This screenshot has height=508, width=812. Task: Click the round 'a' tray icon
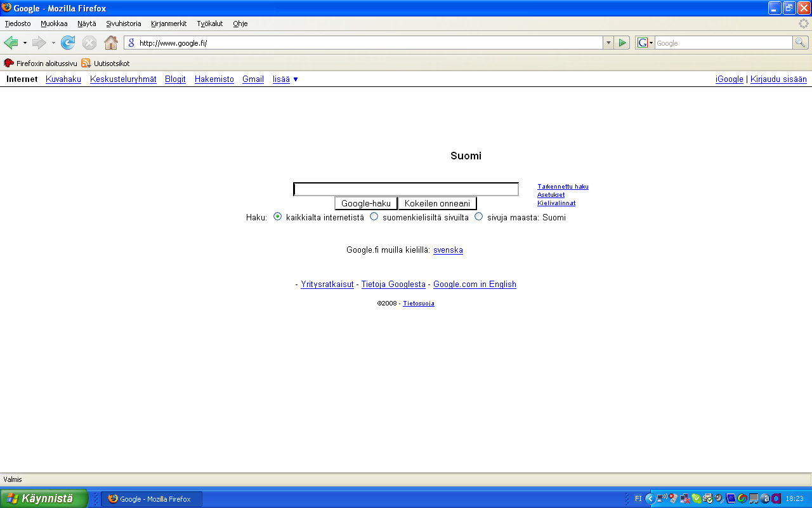(x=765, y=498)
